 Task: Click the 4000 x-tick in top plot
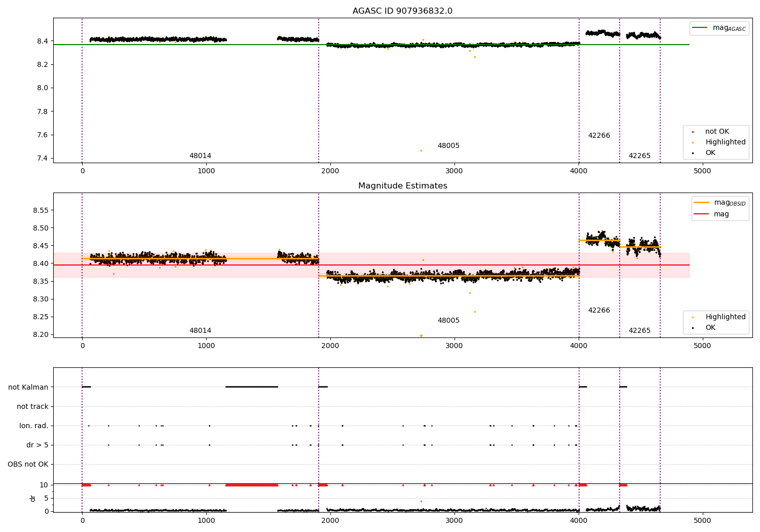(579, 171)
